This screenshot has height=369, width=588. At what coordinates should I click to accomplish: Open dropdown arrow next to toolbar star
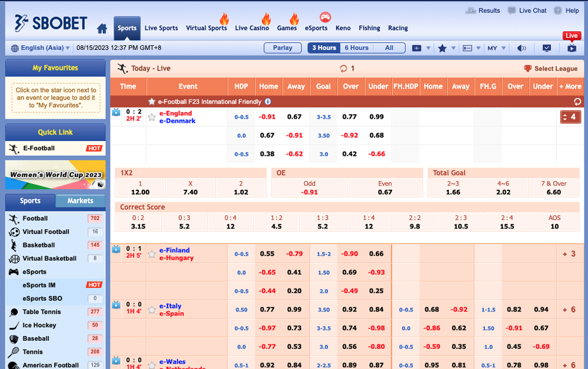click(x=453, y=48)
